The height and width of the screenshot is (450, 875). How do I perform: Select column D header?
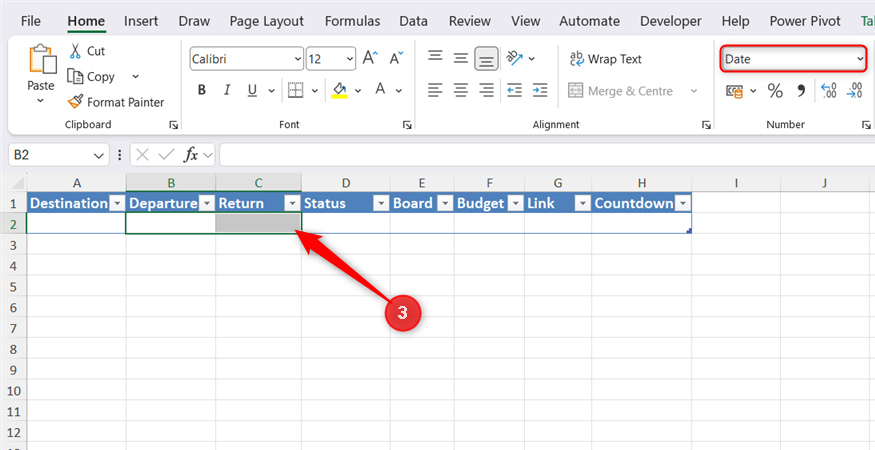(x=346, y=183)
